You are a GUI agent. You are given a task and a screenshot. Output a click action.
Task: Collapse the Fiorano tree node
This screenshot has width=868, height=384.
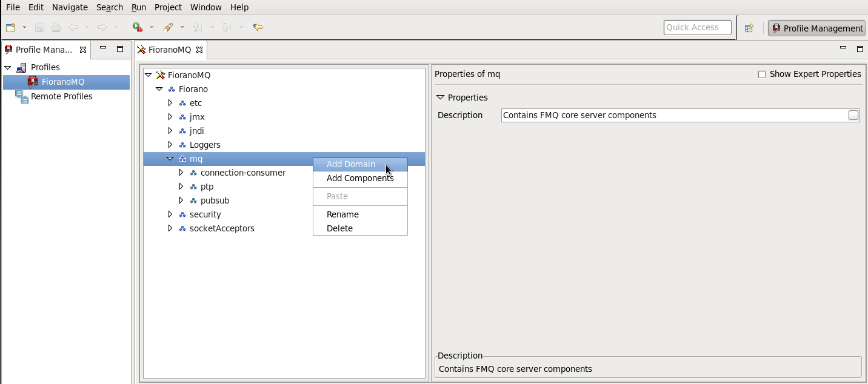click(x=159, y=89)
